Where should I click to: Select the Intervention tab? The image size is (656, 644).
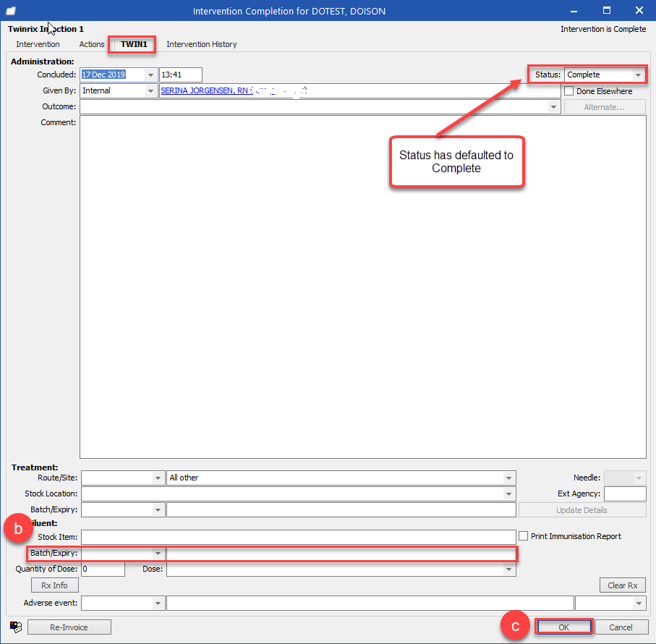38,44
